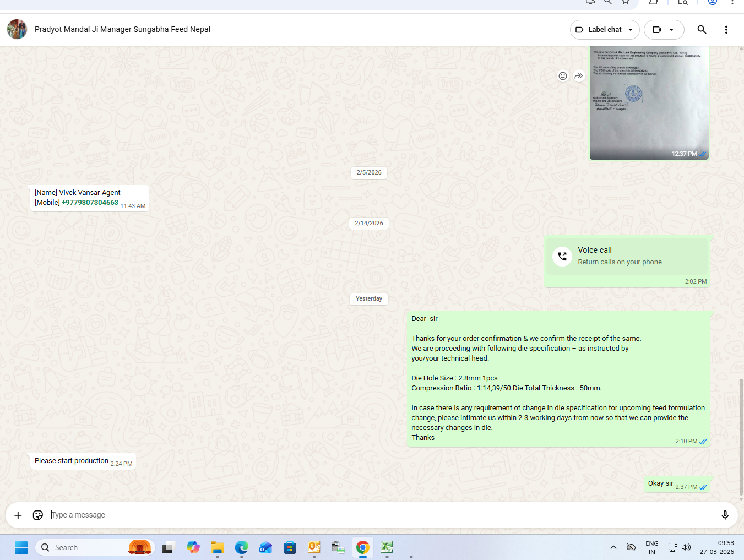
Task: Record a voice message with the microphone
Action: point(725,515)
